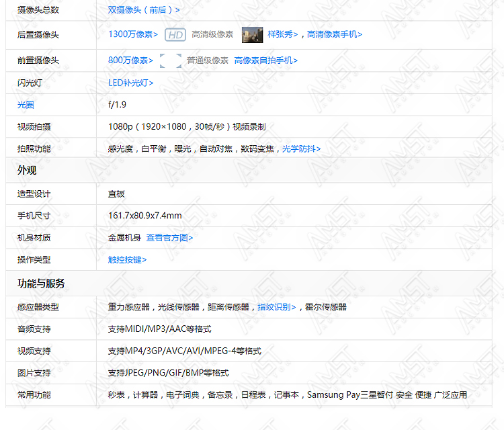Image resolution: width=504 pixels, height=430 pixels.
Task: Click the 操作类型 row label
Action: (34, 259)
